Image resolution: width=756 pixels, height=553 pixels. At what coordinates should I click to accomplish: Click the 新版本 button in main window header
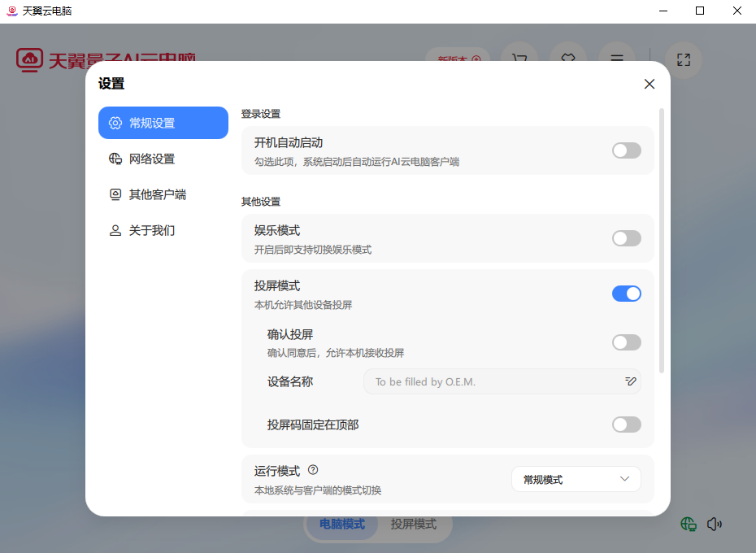click(458, 57)
